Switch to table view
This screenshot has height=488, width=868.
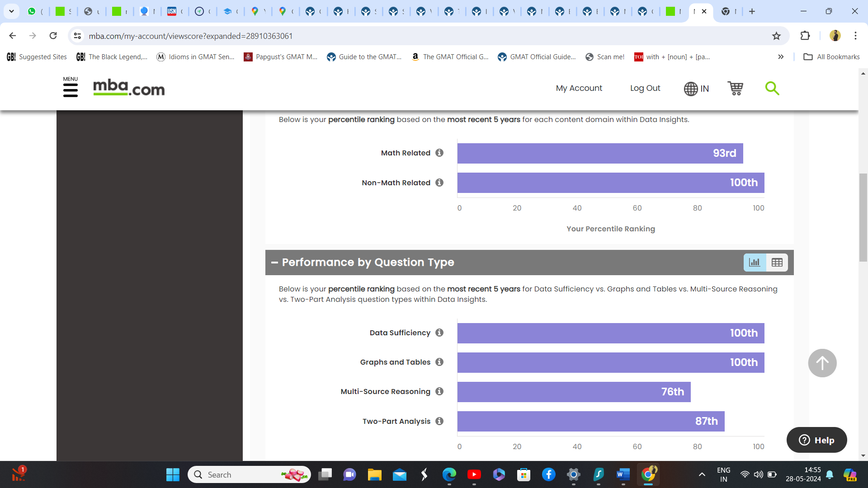click(x=777, y=263)
